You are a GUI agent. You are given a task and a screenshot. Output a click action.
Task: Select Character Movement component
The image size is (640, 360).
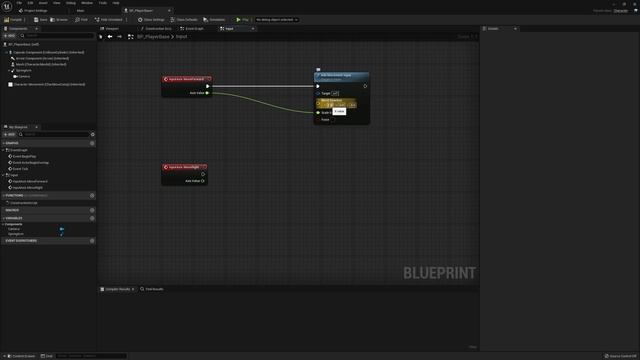[47, 84]
